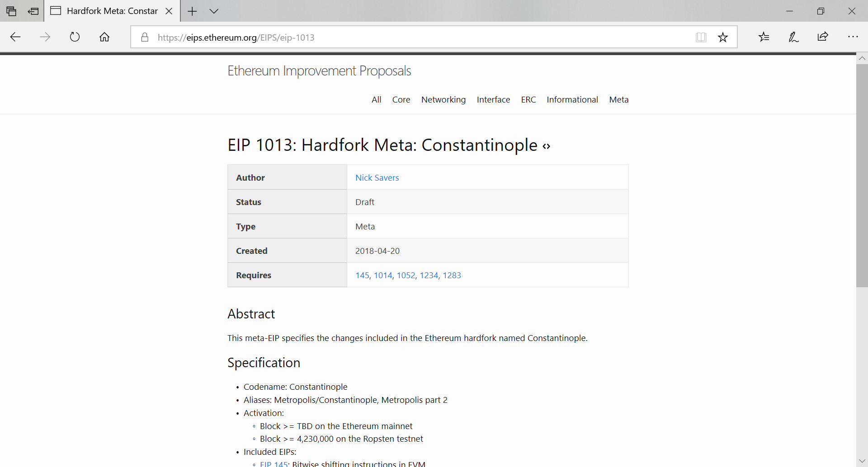Viewport: 868px width, 467px height.
Task: Open the Core category
Action: 401,100
